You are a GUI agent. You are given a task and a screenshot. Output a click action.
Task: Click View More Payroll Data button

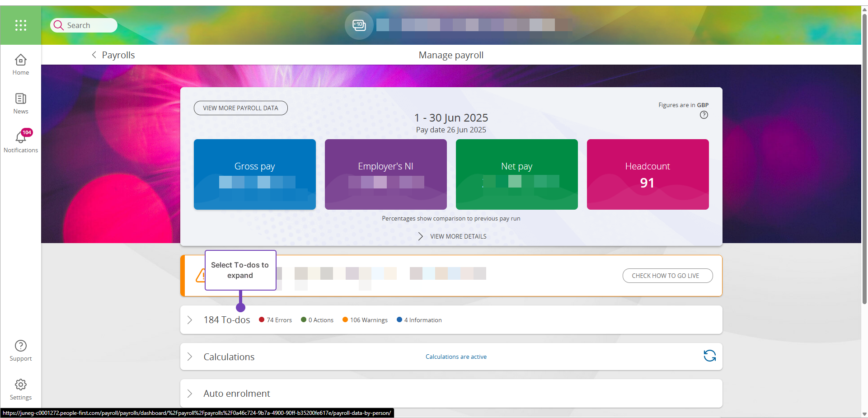click(240, 108)
